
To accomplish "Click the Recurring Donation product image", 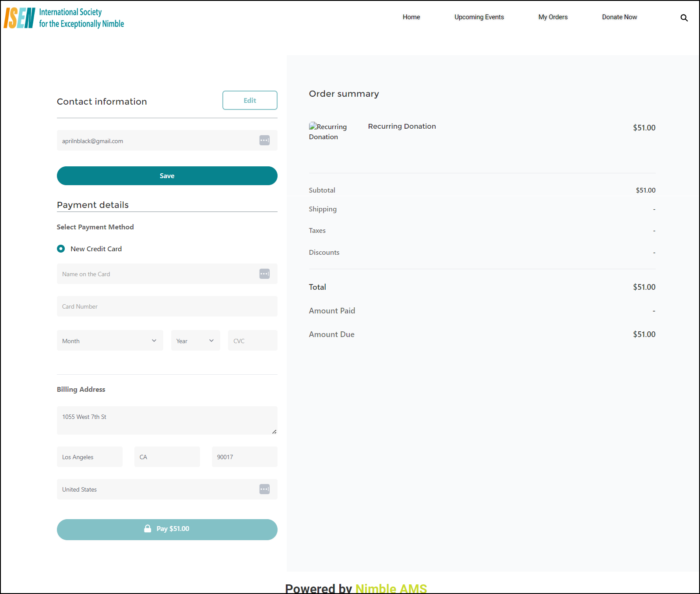I will pyautogui.click(x=327, y=131).
